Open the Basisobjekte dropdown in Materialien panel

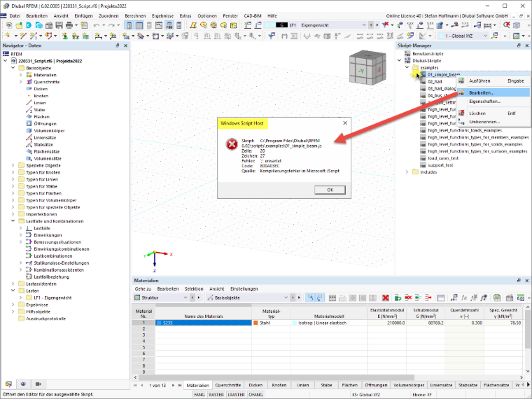286,297
